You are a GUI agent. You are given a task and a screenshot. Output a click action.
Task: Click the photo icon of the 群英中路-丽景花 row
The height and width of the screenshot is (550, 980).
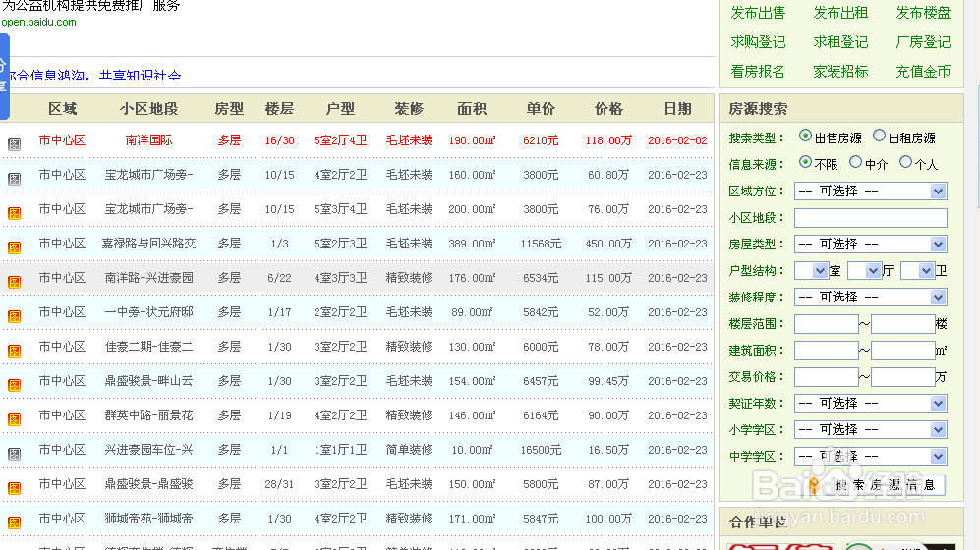click(x=14, y=419)
